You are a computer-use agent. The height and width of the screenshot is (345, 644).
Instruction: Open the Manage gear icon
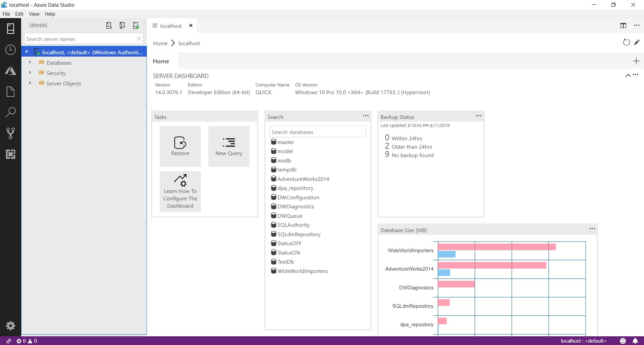10,326
